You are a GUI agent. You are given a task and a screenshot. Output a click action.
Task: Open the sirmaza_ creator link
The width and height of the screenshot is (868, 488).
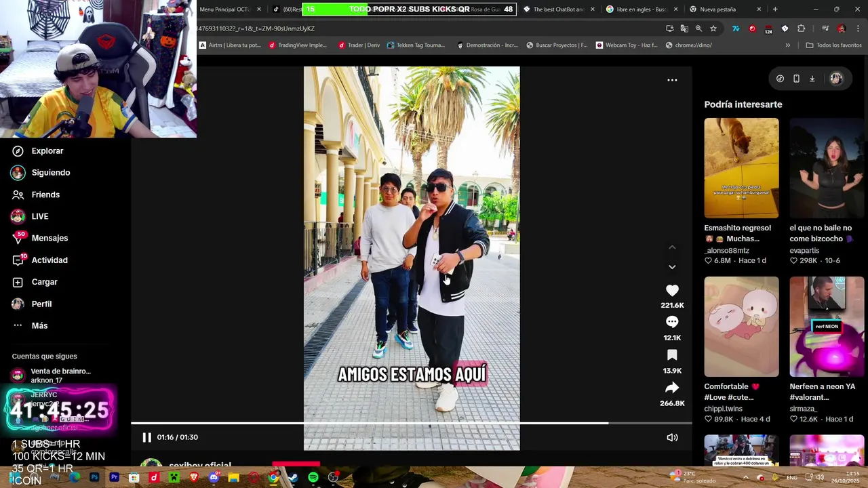coord(804,409)
